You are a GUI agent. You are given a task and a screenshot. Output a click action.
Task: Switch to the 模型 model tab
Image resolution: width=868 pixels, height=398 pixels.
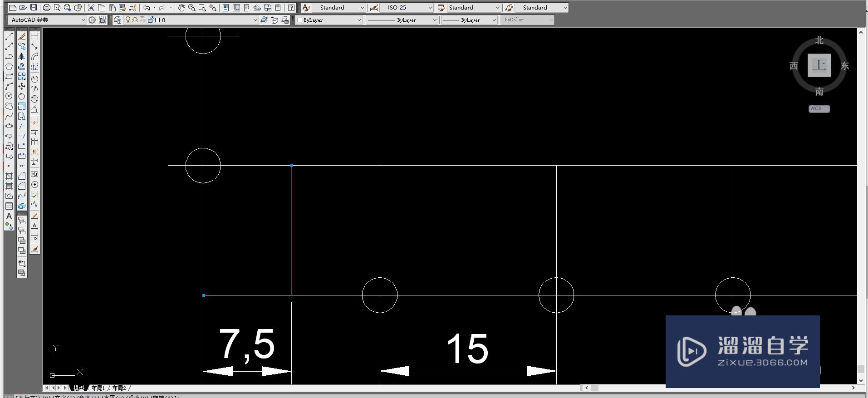pyautogui.click(x=79, y=388)
